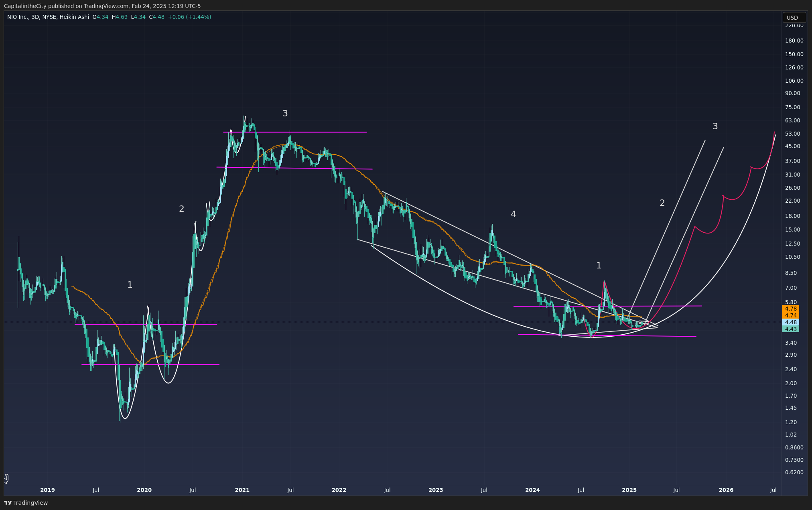Click the 2019 label on time axis

click(47, 490)
